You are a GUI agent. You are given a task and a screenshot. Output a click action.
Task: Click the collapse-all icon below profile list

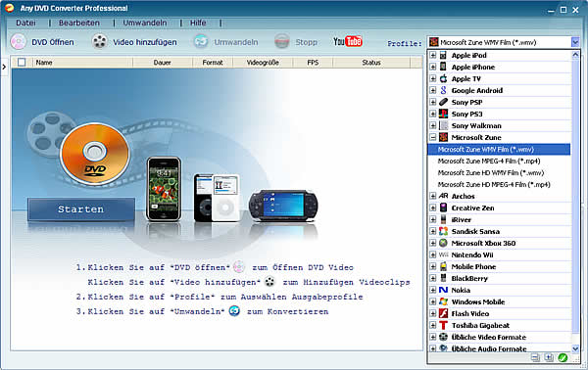tap(535, 357)
